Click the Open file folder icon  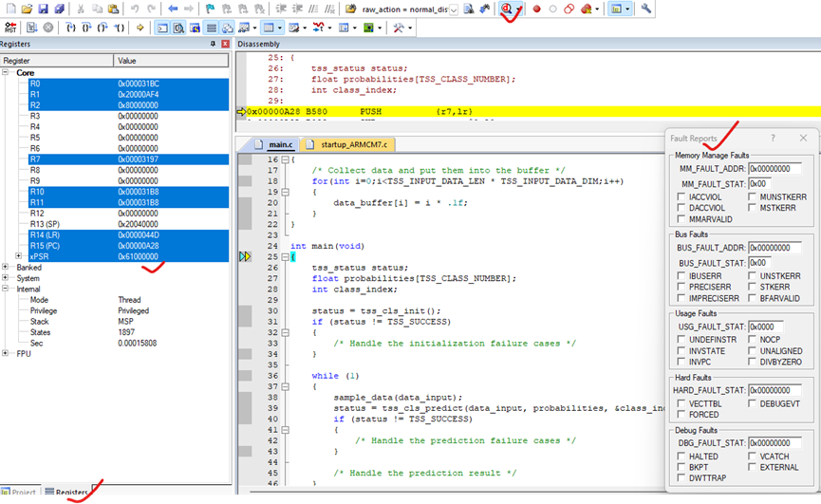pyautogui.click(x=27, y=9)
